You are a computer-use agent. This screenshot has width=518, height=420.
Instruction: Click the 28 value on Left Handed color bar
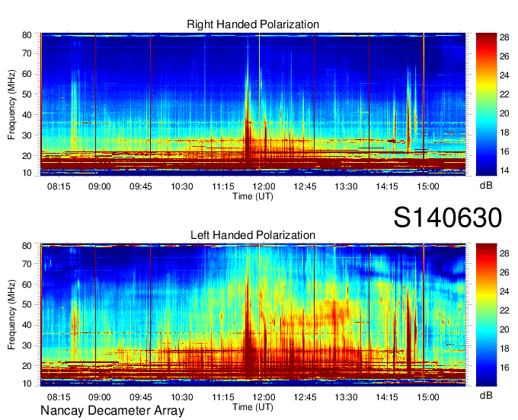coord(504,253)
